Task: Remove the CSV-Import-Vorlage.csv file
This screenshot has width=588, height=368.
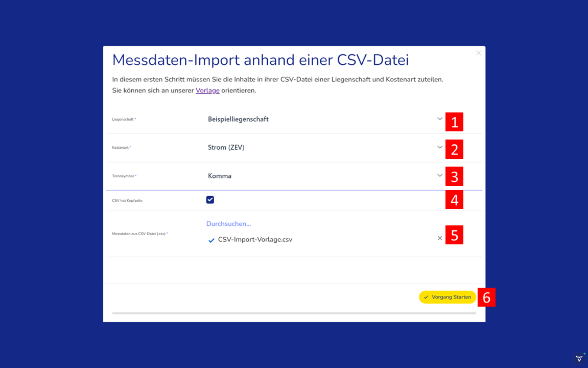Action: coord(440,238)
